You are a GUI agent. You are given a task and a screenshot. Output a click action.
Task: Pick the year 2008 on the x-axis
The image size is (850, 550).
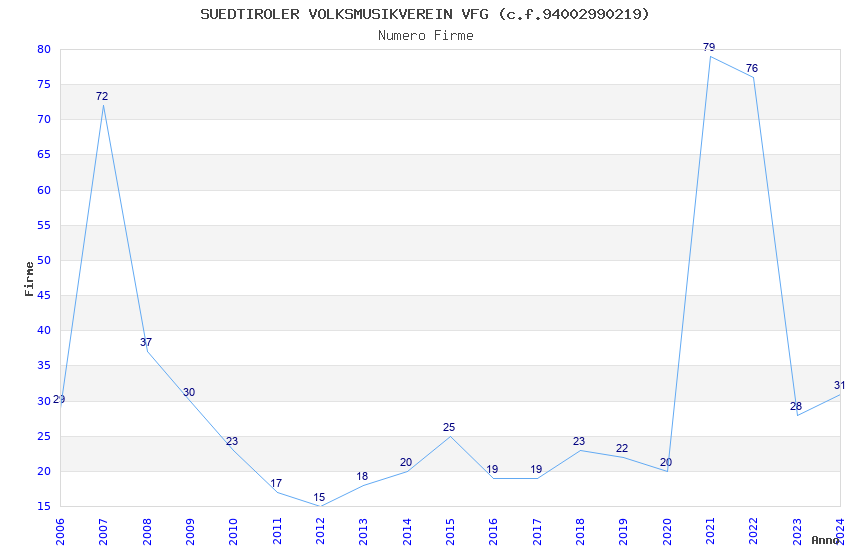146,532
